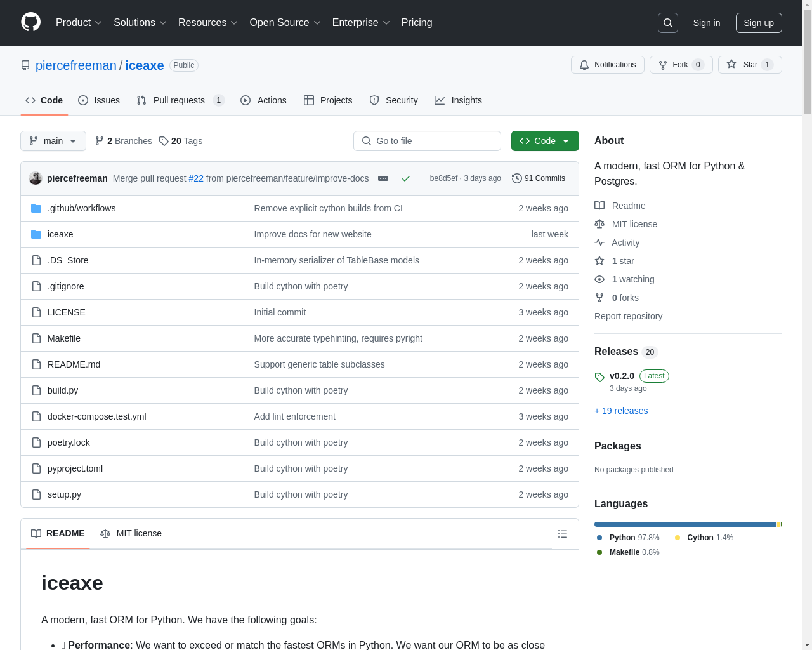The image size is (812, 650).
Task: Switch to the Projects tab
Action: (328, 100)
